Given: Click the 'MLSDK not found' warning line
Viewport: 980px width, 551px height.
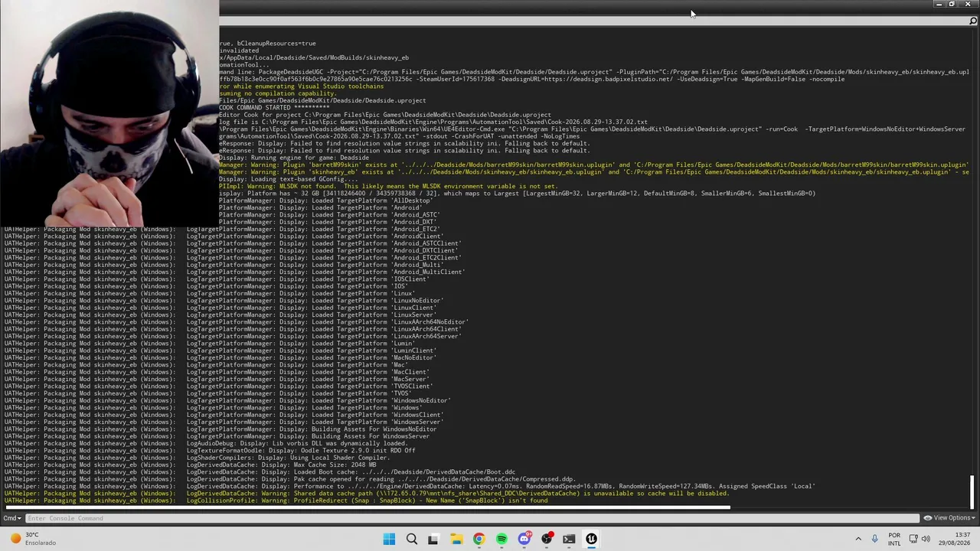Looking at the screenshot, I should [x=388, y=186].
